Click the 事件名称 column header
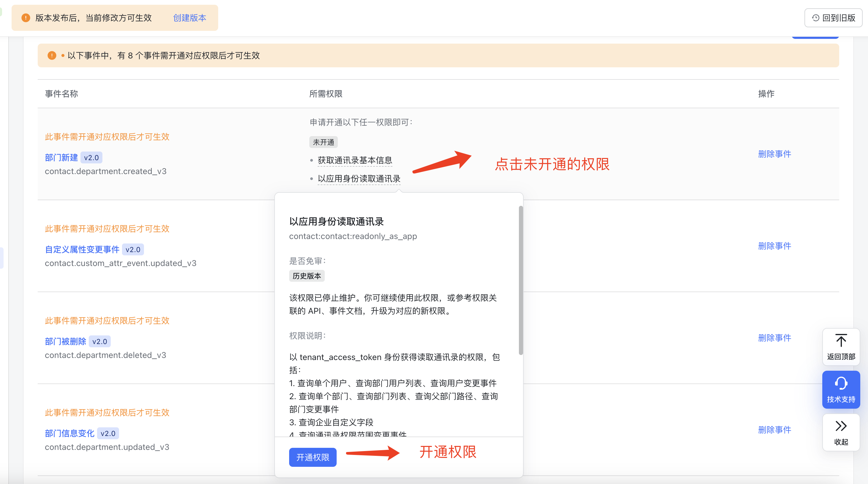The height and width of the screenshot is (484, 868). [x=61, y=94]
